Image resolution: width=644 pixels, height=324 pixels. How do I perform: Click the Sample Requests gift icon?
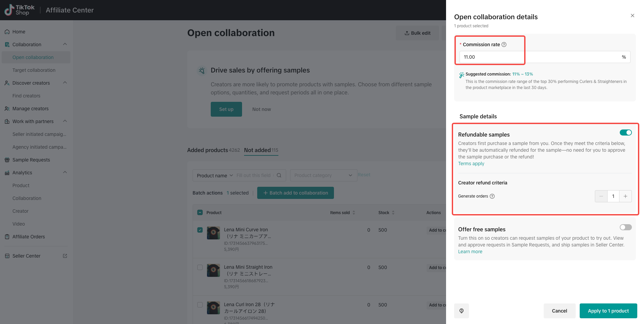pyautogui.click(x=7, y=160)
